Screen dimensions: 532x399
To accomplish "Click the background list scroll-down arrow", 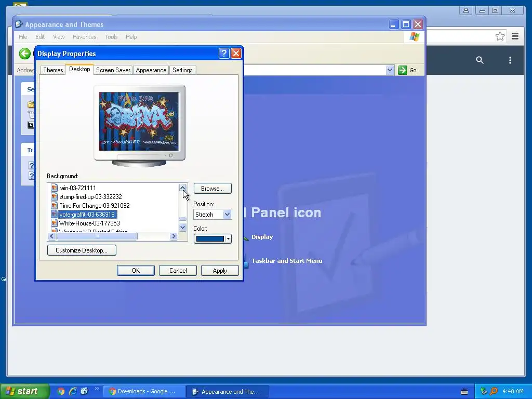I will coord(182,228).
